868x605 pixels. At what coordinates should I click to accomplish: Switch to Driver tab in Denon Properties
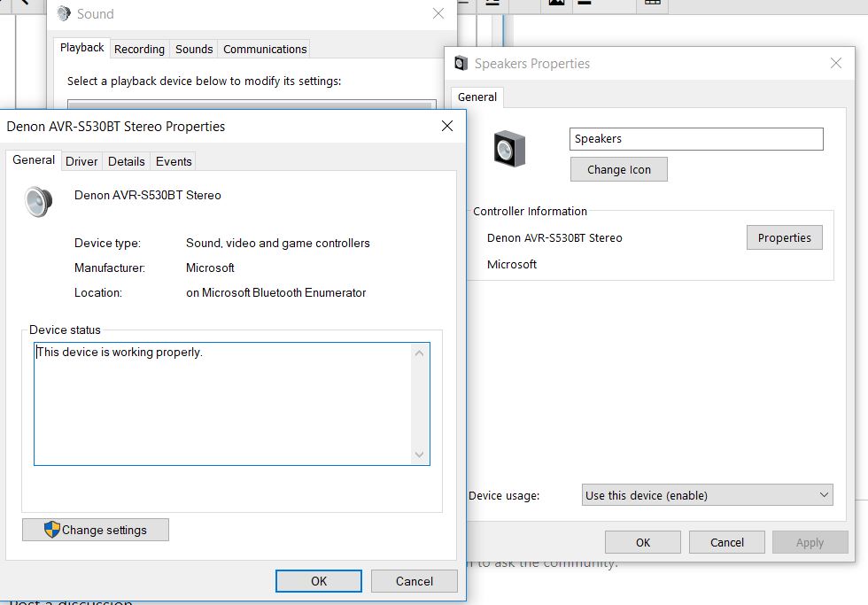tap(81, 161)
